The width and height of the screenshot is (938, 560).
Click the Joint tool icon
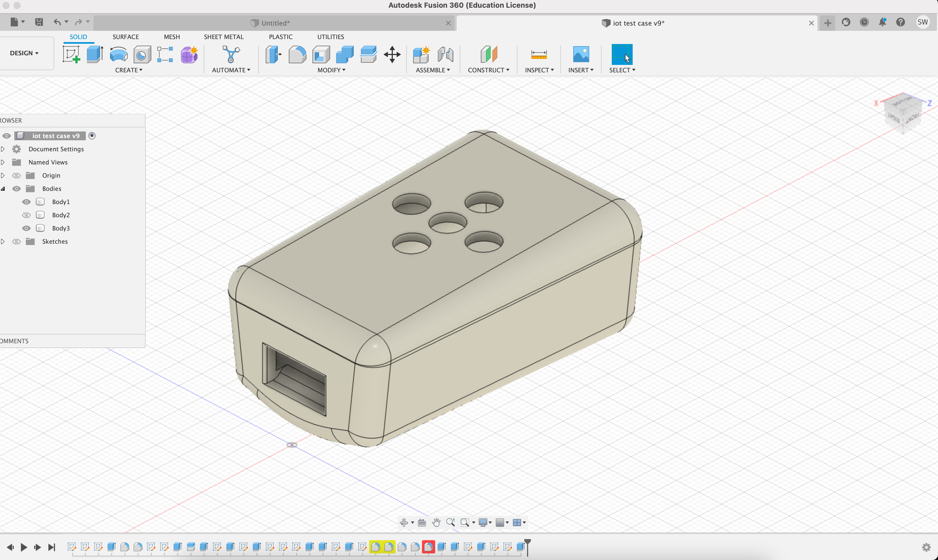[445, 54]
